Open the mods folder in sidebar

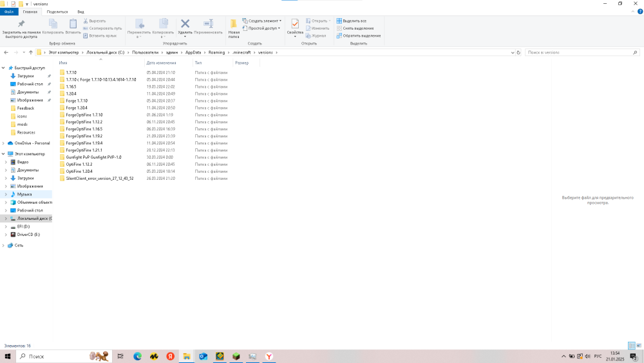[22, 124]
